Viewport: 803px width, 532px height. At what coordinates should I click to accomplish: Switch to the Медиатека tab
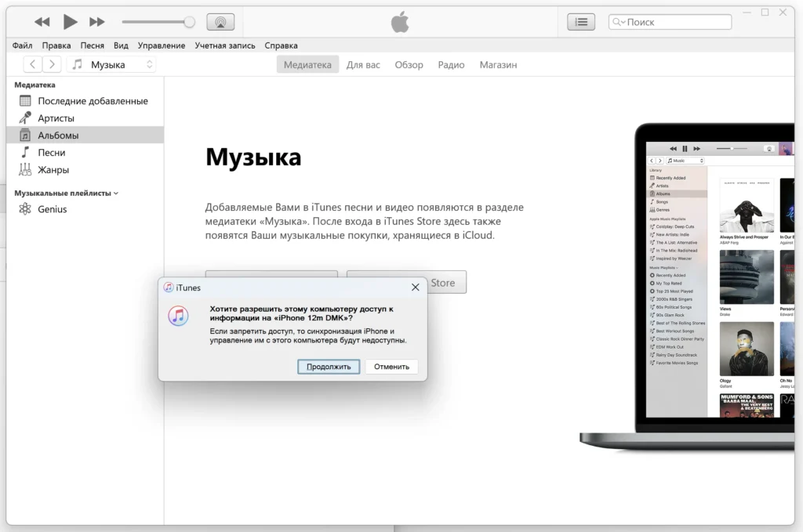pyautogui.click(x=307, y=65)
